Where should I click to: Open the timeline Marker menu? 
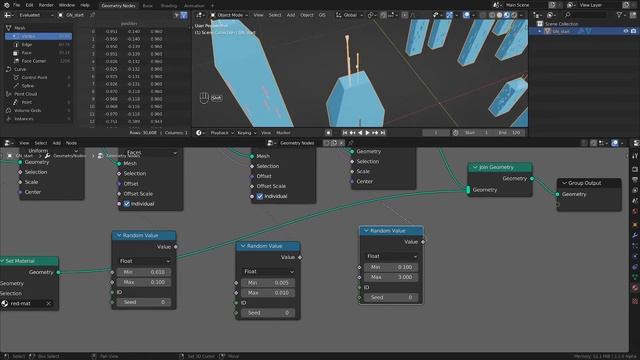283,133
